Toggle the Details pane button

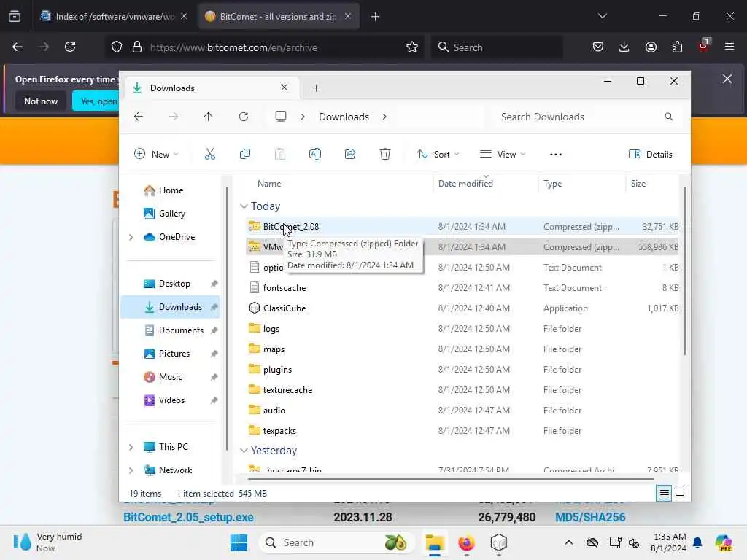(x=650, y=155)
